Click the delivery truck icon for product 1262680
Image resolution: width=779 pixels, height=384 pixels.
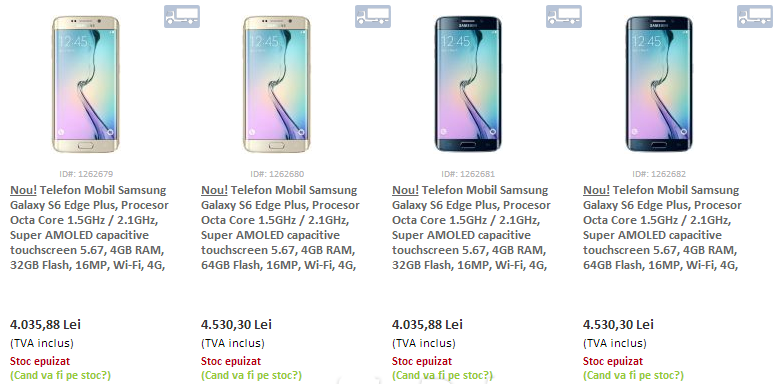coord(373,16)
